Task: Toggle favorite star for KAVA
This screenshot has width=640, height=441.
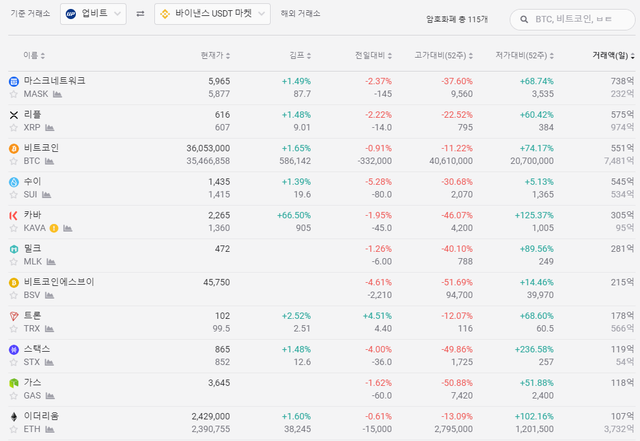Action: 14,228
